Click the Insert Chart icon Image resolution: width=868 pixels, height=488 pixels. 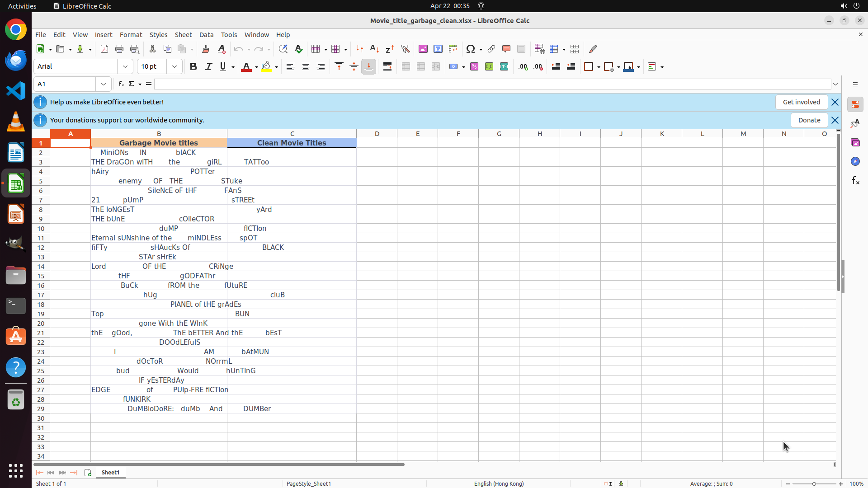point(438,49)
